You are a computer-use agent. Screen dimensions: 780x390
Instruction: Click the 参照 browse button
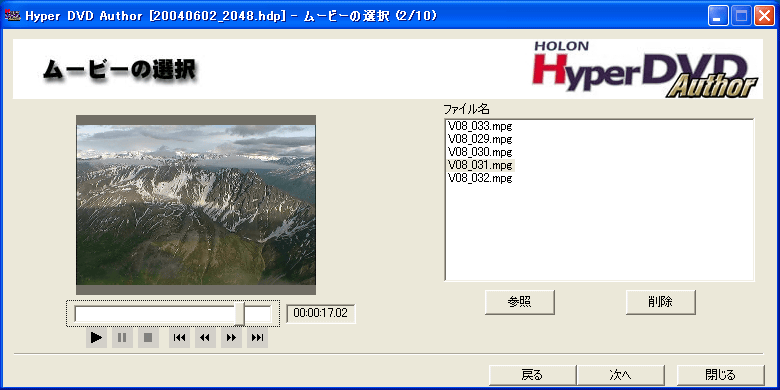tap(519, 302)
